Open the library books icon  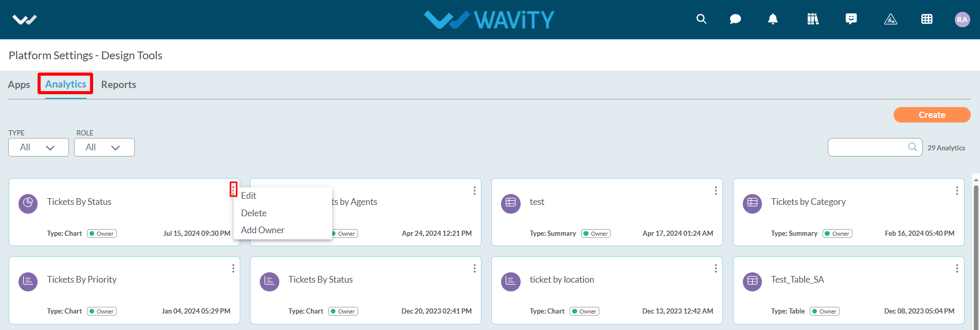pyautogui.click(x=813, y=19)
